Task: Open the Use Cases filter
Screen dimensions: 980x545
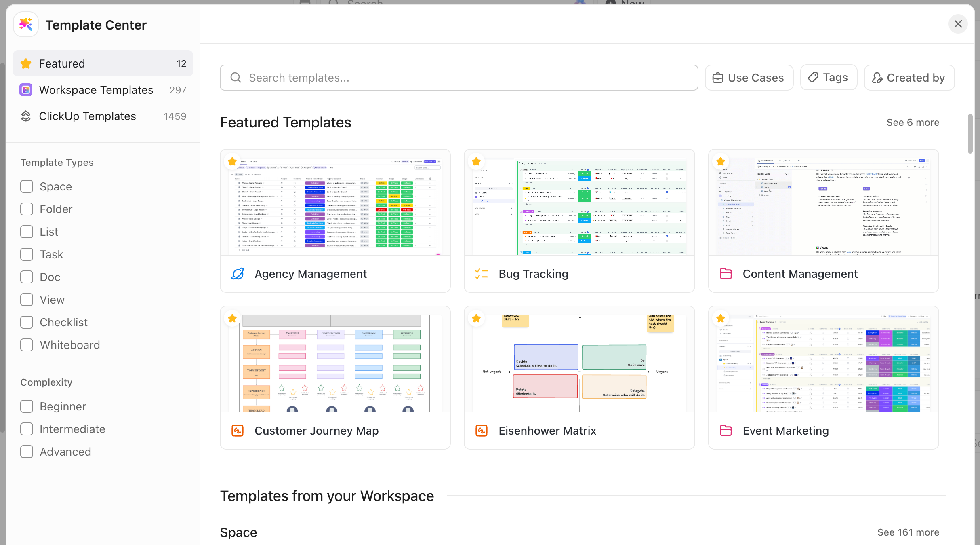Action: [x=749, y=77]
